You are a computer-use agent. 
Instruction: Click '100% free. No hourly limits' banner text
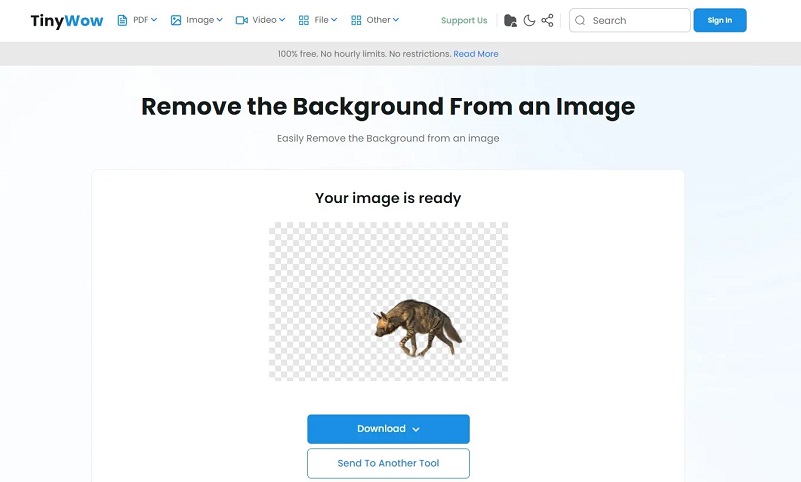[x=364, y=54]
